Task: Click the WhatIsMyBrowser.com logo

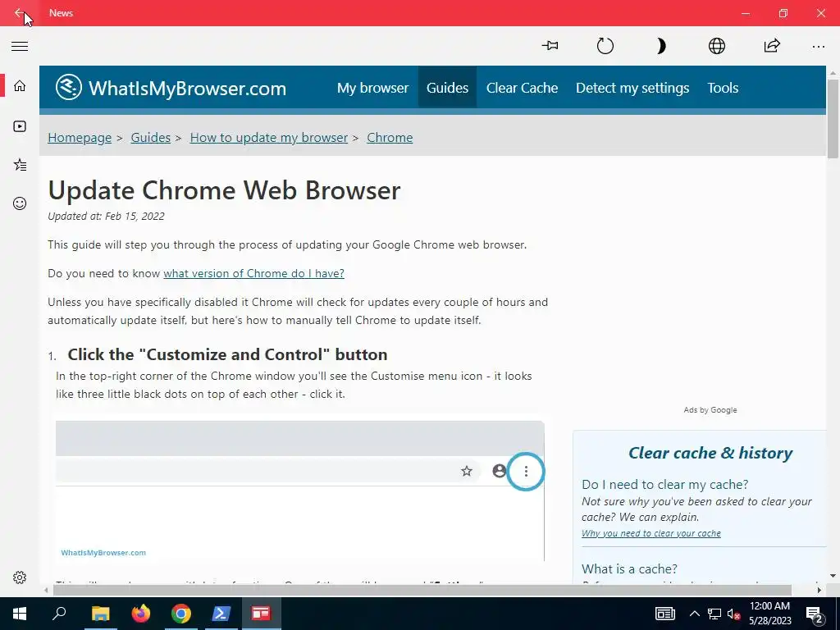Action: tap(171, 88)
